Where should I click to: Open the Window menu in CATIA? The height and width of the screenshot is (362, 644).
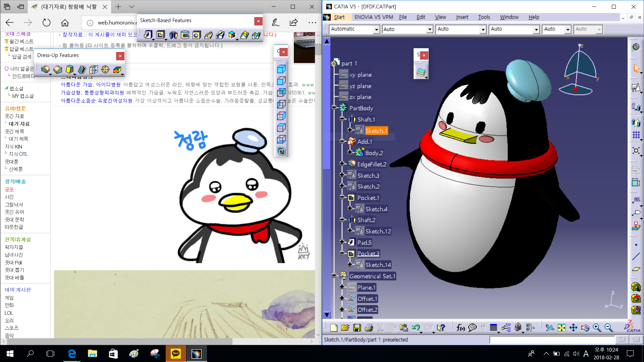tap(509, 17)
